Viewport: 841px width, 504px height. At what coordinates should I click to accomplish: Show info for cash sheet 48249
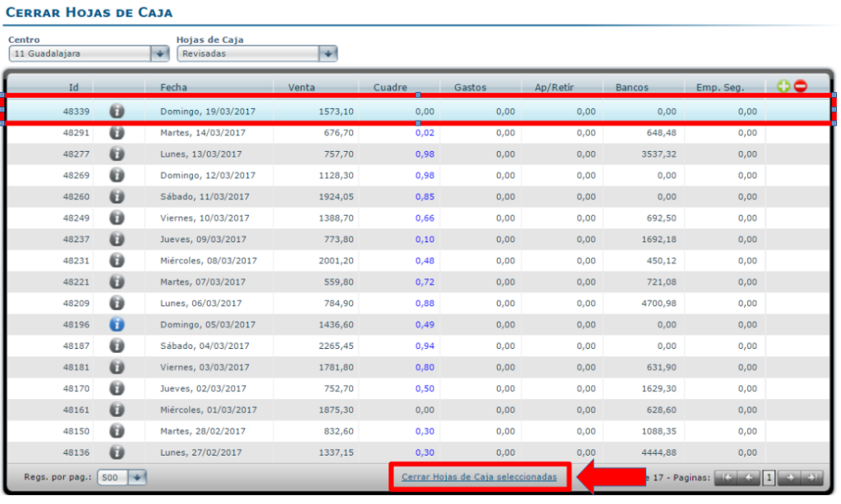(x=117, y=218)
